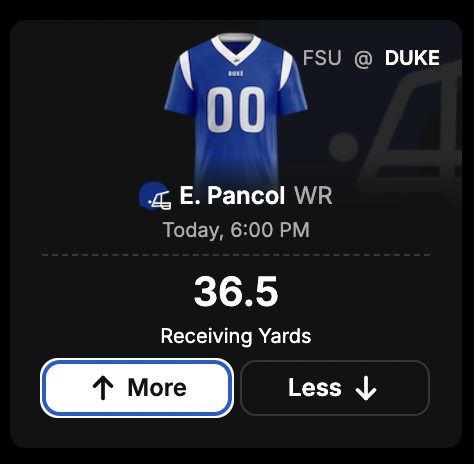Select the bold DUKE team label

click(412, 58)
